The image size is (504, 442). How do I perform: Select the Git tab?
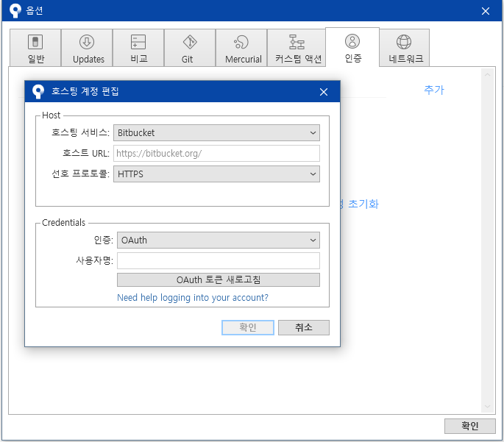190,48
